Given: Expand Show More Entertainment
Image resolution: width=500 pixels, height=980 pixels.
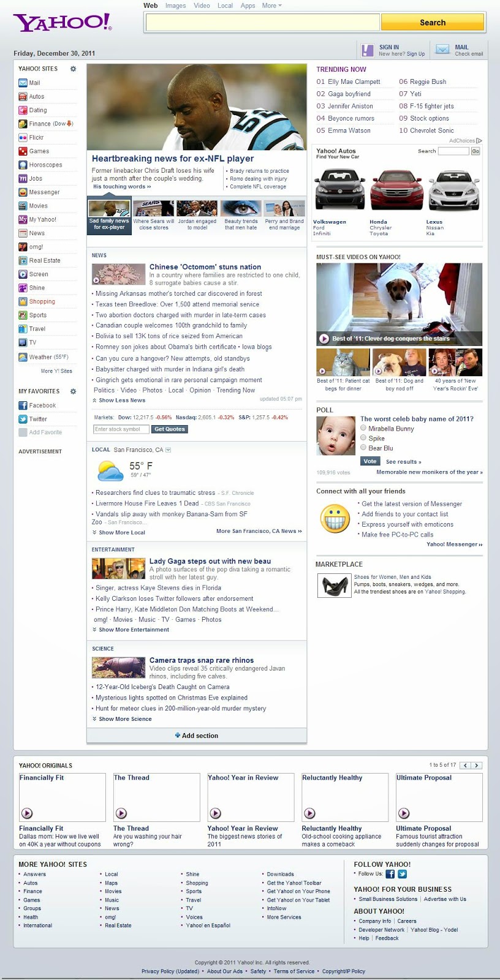Looking at the screenshot, I should pyautogui.click(x=131, y=629).
